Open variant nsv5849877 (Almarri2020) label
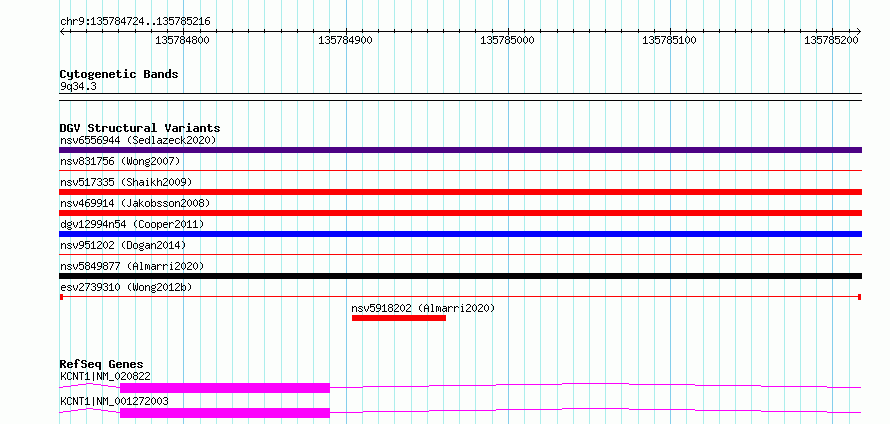 point(132,266)
